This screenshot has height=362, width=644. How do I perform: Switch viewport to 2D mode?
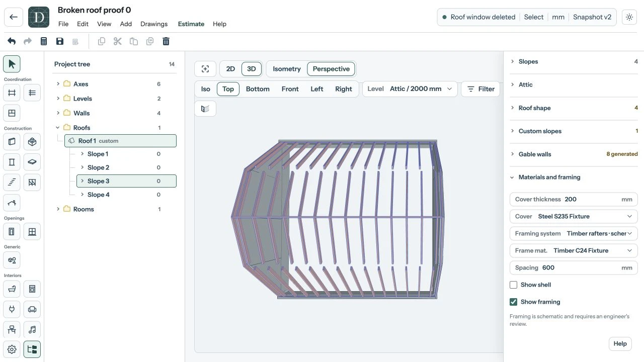[x=230, y=69]
